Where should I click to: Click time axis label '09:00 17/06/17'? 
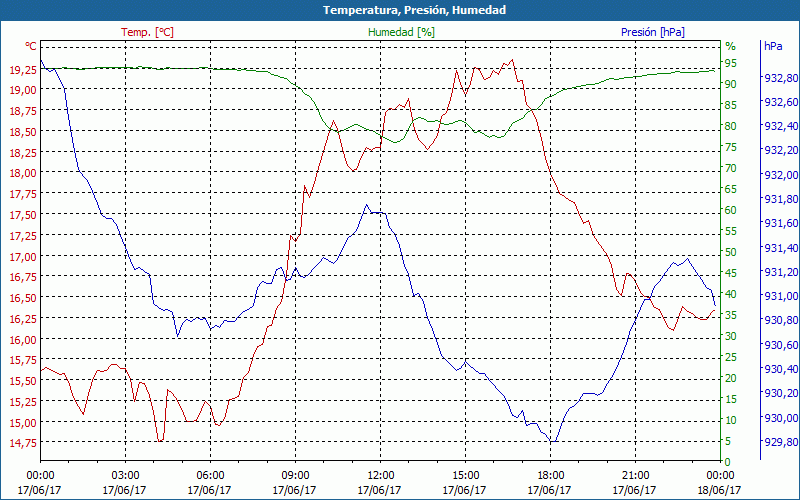point(295,483)
